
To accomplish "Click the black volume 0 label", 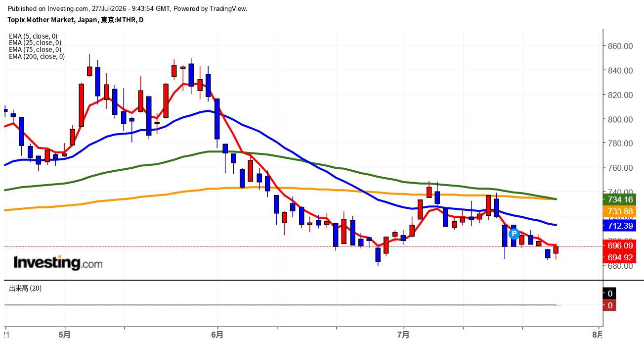I will (x=610, y=293).
